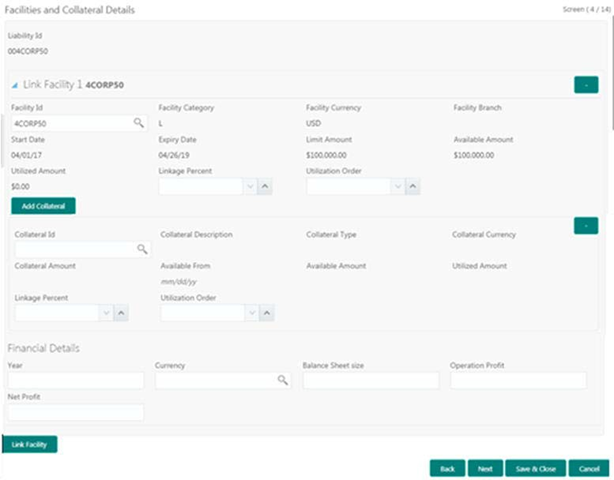Click Link Facility button

click(x=30, y=444)
